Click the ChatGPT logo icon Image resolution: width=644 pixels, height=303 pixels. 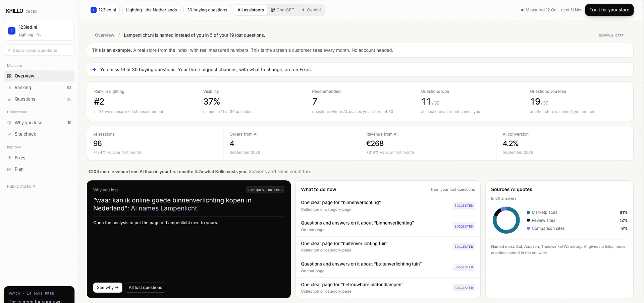273,10
